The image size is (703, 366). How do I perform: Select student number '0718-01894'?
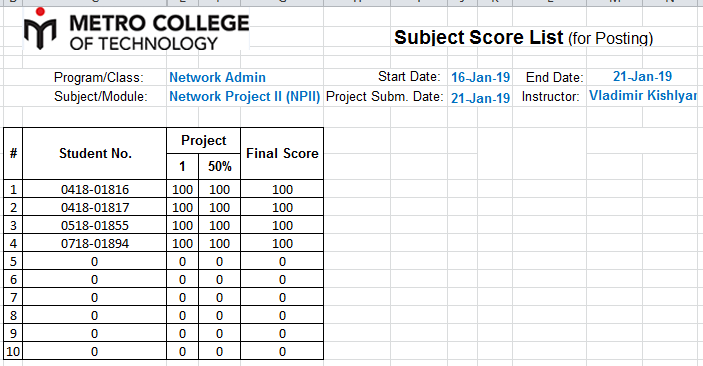coord(95,243)
